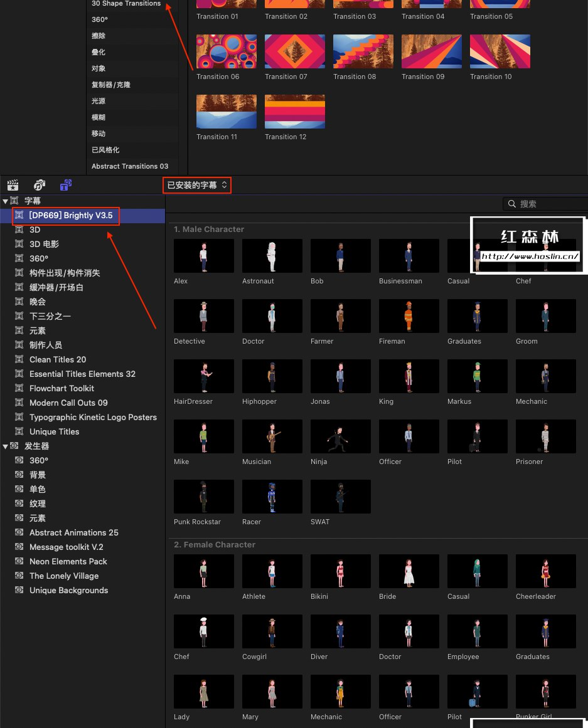Select Message toolkit V.2 category
588x728 pixels.
(82, 547)
